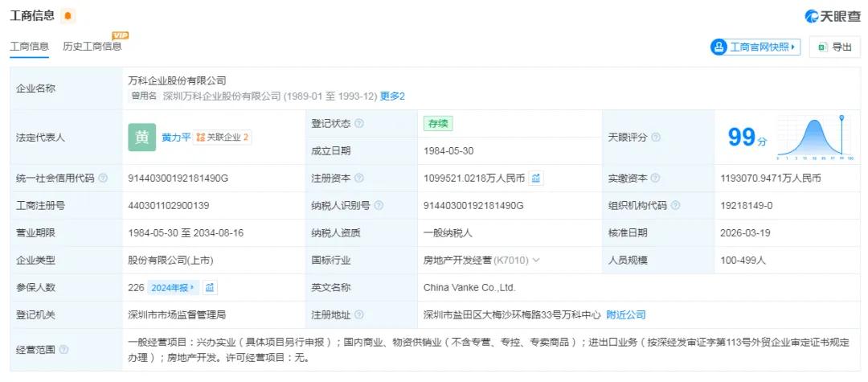Viewport: 868px width, 382px height.
Task: Select company name 万科企业股份有限公司
Action: point(177,81)
